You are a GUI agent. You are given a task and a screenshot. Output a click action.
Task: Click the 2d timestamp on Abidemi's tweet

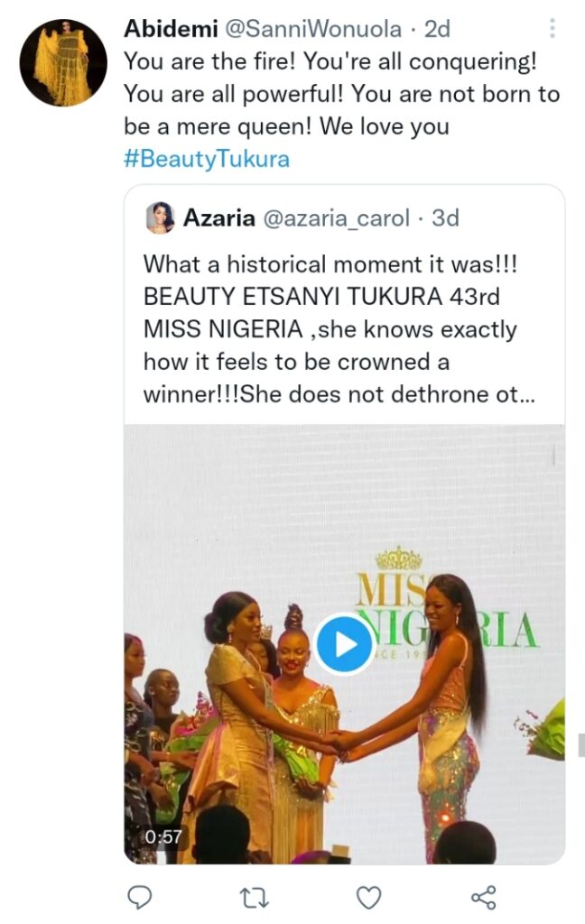pos(437,29)
